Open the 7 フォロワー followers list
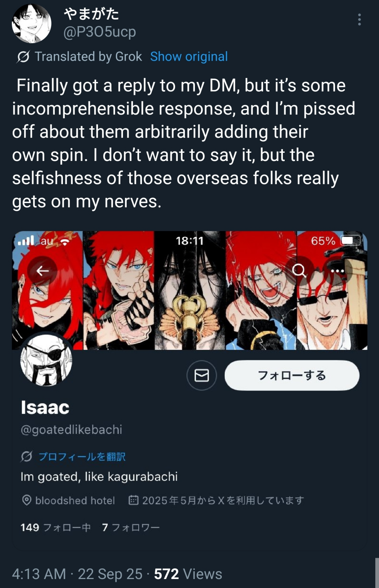The height and width of the screenshot is (588, 379). (x=131, y=527)
